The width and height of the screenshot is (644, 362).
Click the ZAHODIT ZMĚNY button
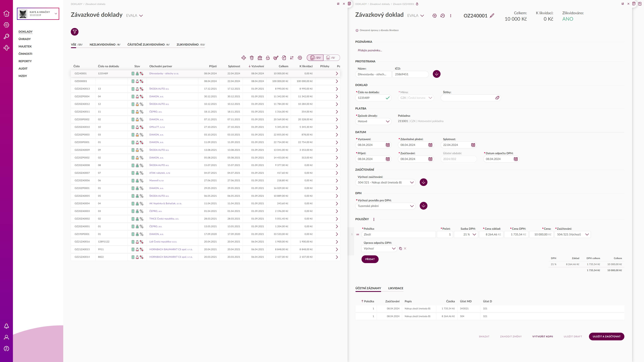click(511, 337)
